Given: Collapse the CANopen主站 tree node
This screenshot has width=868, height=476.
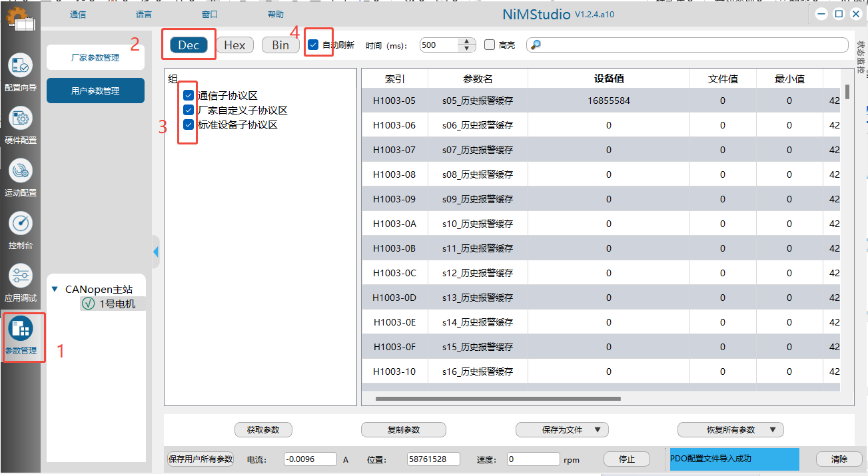Looking at the screenshot, I should [x=55, y=290].
